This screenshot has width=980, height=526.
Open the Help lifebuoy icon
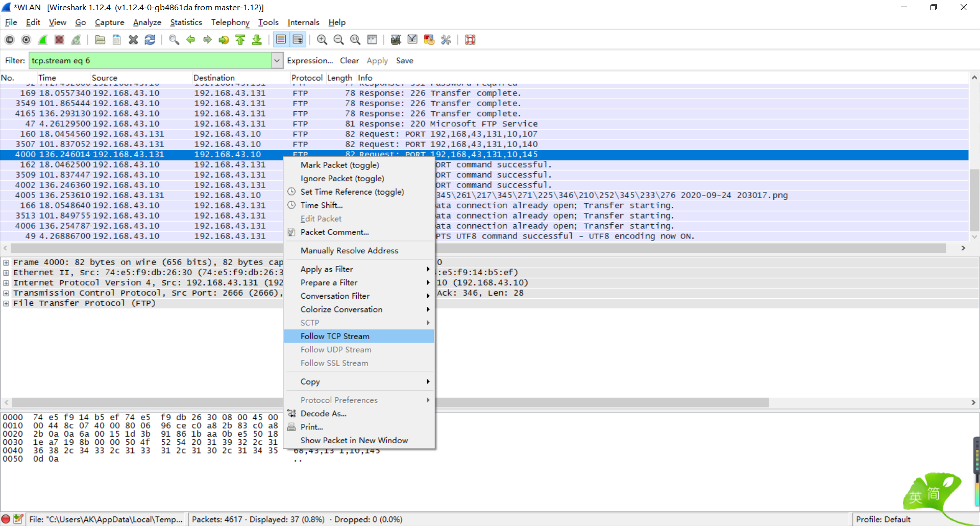point(470,40)
